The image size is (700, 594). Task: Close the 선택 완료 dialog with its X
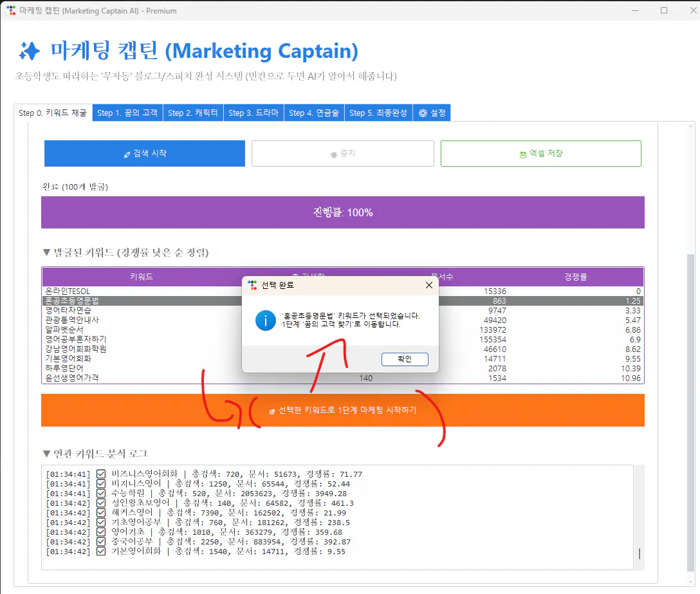click(x=428, y=284)
